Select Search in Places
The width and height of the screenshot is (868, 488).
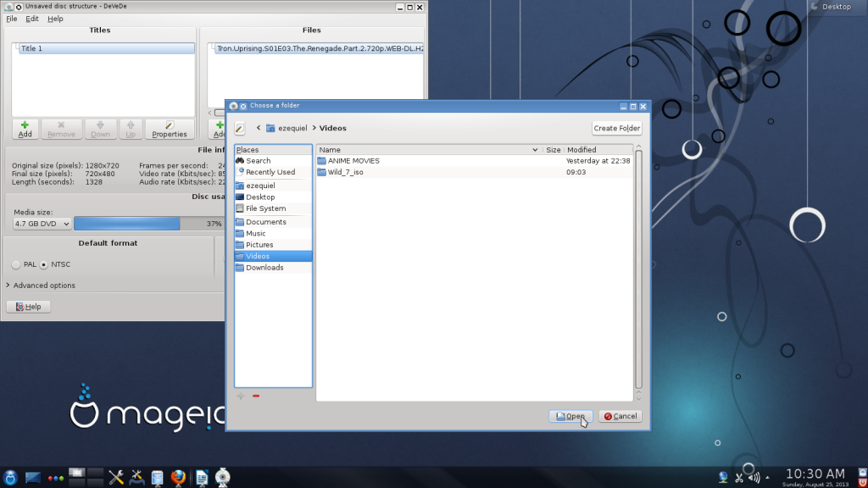coord(273,160)
